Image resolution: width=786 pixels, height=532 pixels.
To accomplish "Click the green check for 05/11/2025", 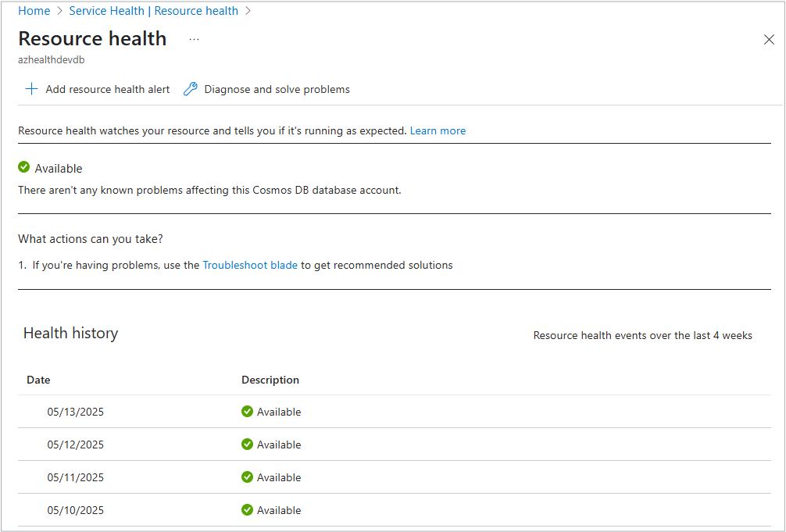I will (247, 477).
